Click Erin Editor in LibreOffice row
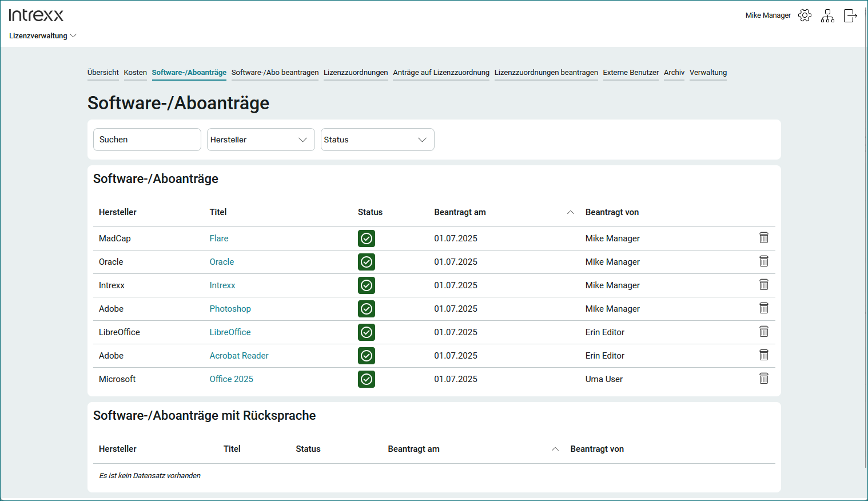The height and width of the screenshot is (501, 868). click(x=605, y=332)
